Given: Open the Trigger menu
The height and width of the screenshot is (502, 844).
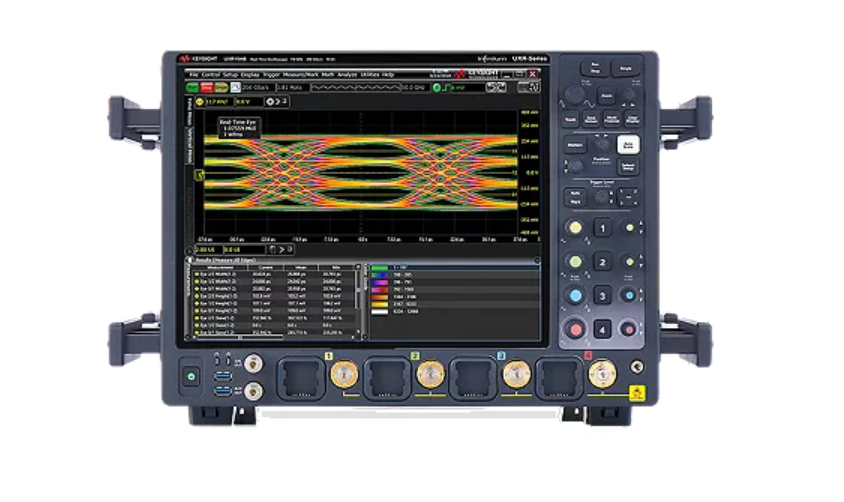Looking at the screenshot, I should (271, 75).
